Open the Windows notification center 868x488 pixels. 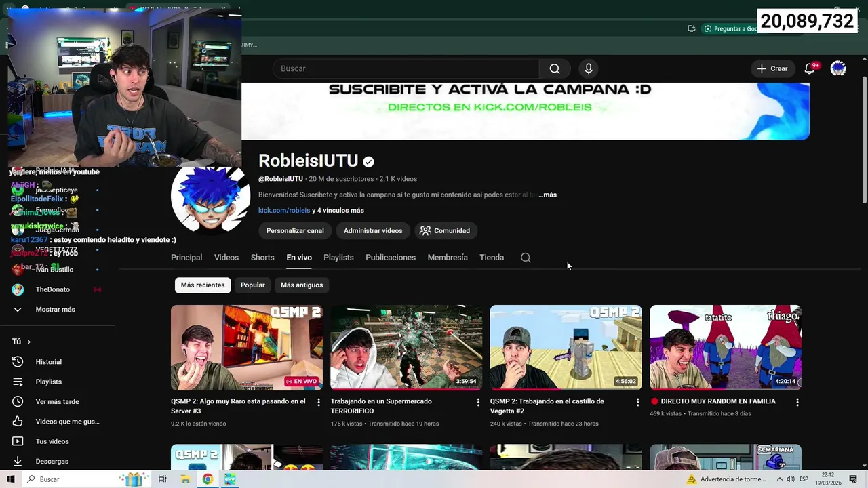(853, 479)
